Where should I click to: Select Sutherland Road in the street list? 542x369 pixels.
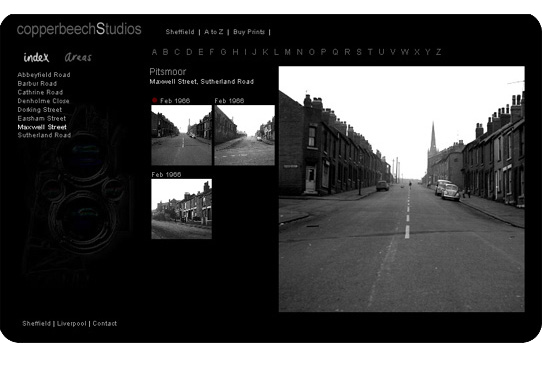[44, 135]
